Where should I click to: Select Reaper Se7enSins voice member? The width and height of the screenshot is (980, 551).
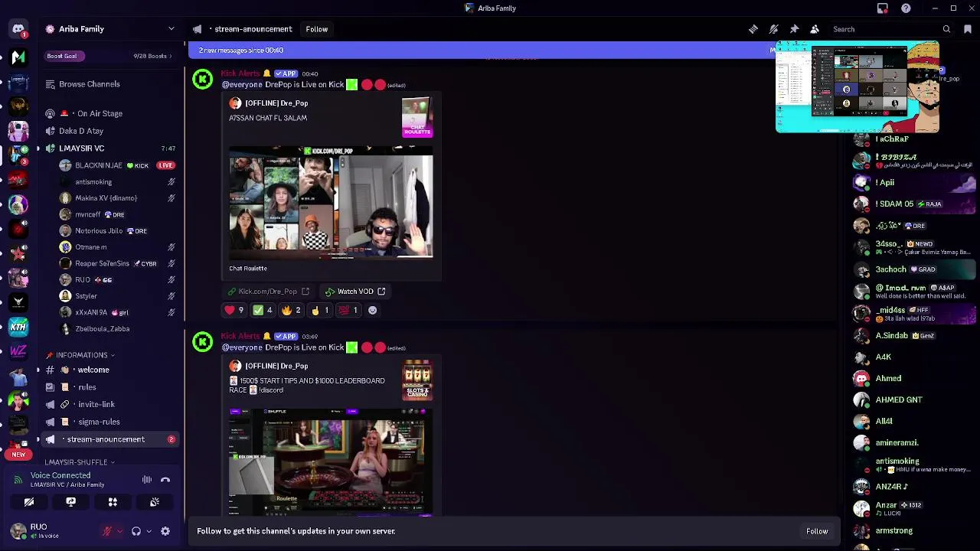116,263
